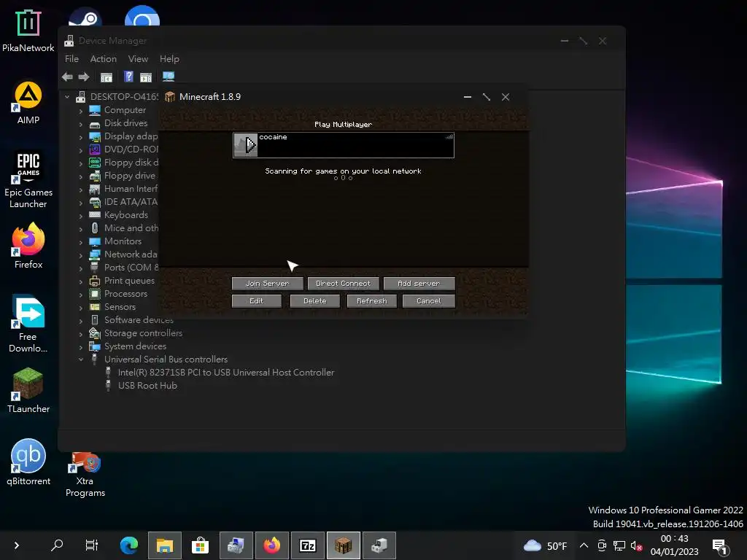This screenshot has width=747, height=560.
Task: Select the Sensors tree item
Action: pos(120,307)
